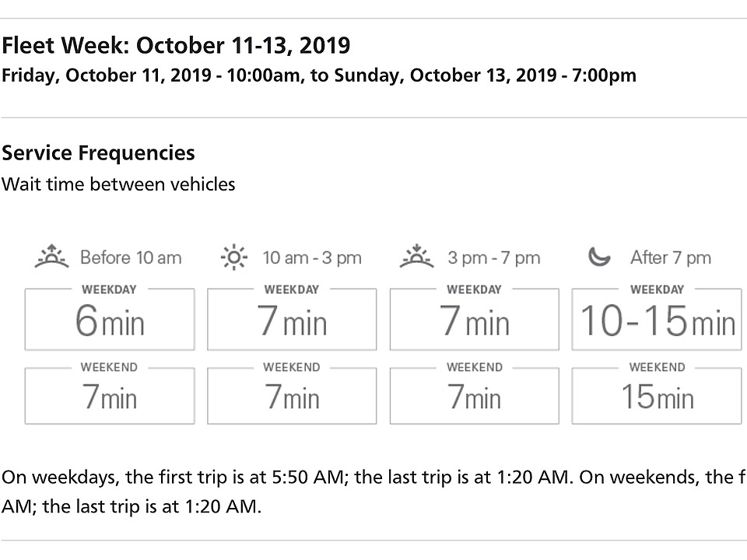
Task: Click the Before 10 am time label
Action: click(131, 257)
